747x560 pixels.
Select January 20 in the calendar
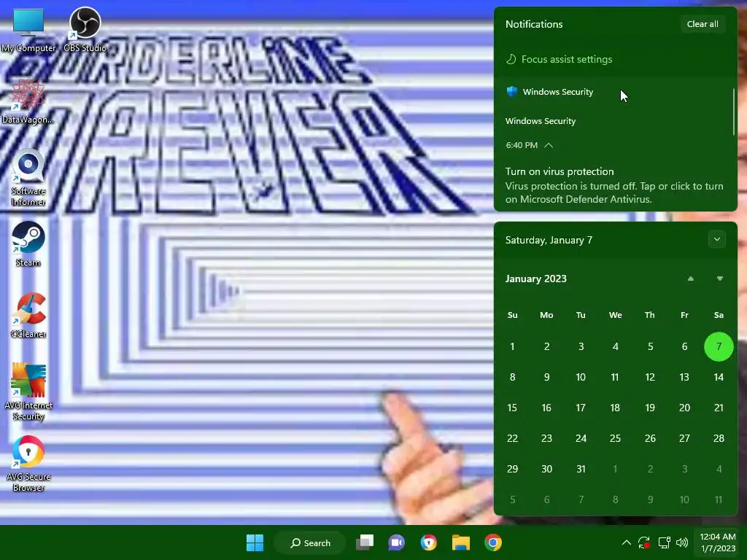(684, 408)
